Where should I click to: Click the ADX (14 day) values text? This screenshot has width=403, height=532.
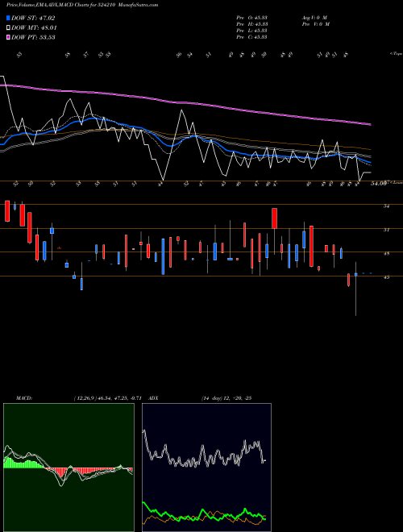(x=226, y=398)
